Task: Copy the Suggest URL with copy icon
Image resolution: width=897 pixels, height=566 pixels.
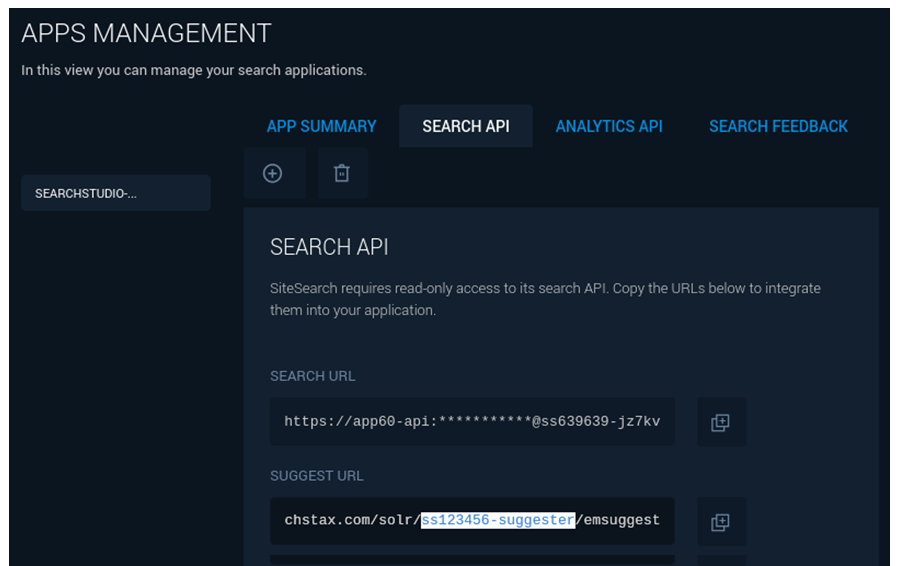Action: [x=720, y=522]
